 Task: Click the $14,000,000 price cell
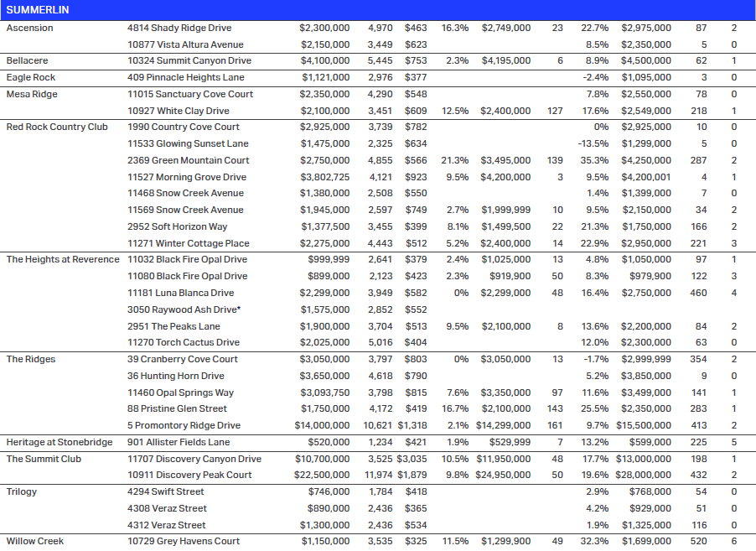(322, 425)
